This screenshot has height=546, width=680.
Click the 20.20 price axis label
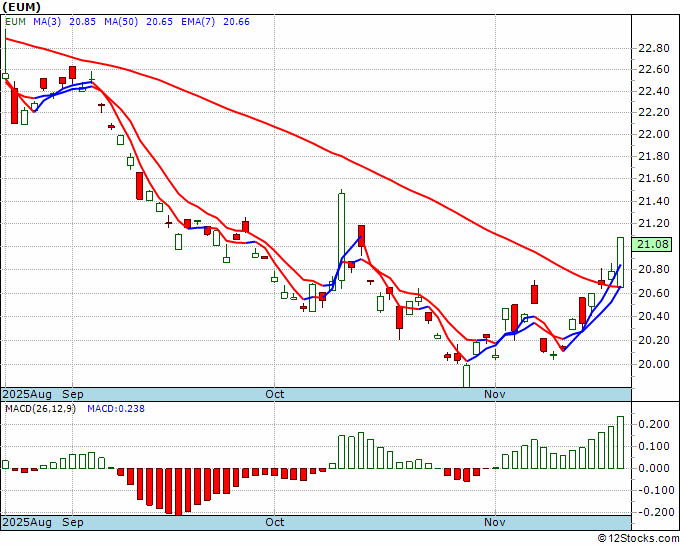pos(654,340)
